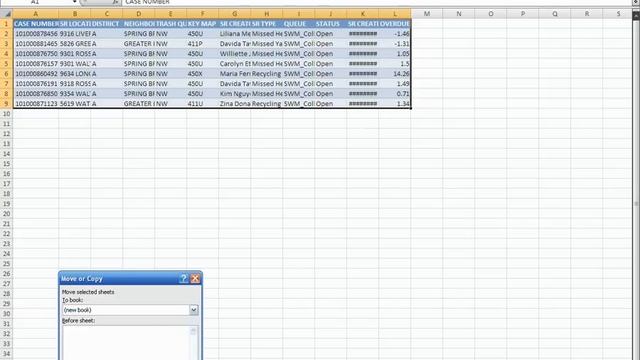Viewport: 640px width, 360px height.
Task: Click overdue value 14.26
Action: 395,73
